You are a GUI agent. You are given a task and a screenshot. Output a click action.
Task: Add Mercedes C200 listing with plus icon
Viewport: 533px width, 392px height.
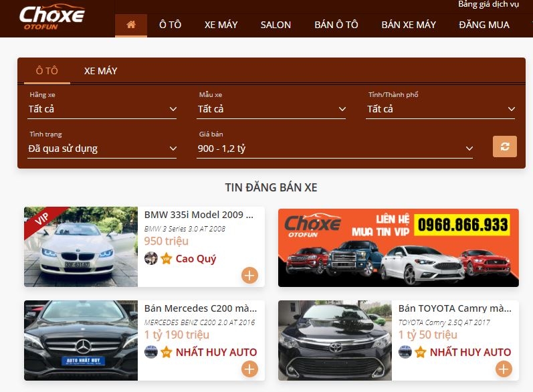pyautogui.click(x=250, y=369)
